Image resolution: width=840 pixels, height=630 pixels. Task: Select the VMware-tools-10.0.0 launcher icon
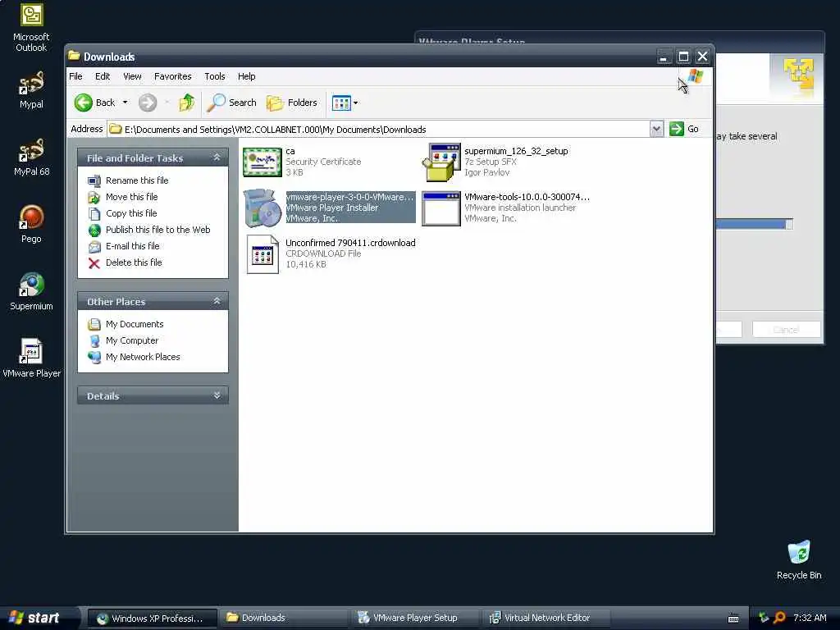pos(441,208)
